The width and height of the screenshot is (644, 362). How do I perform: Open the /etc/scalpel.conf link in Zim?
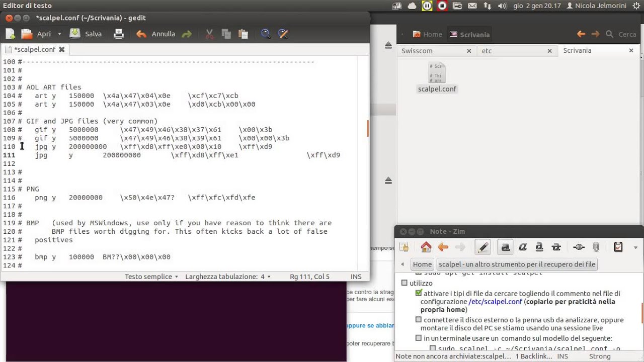click(x=495, y=302)
